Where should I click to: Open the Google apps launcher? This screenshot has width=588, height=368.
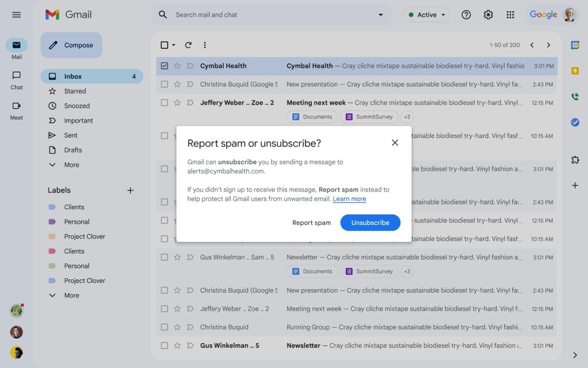[510, 14]
